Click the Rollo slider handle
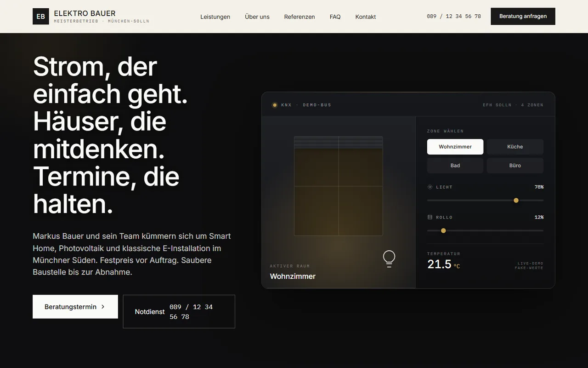Viewport: 588px width, 368px height. [443, 230]
